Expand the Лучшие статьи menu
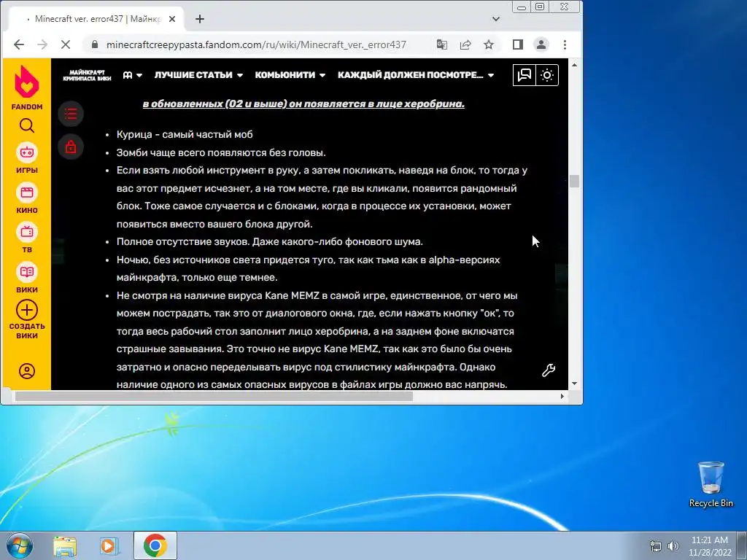Screen dimensions: 747x560 [198, 75]
